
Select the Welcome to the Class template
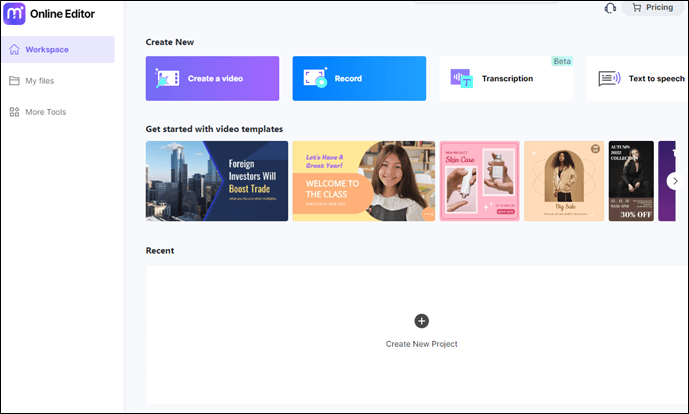(364, 181)
